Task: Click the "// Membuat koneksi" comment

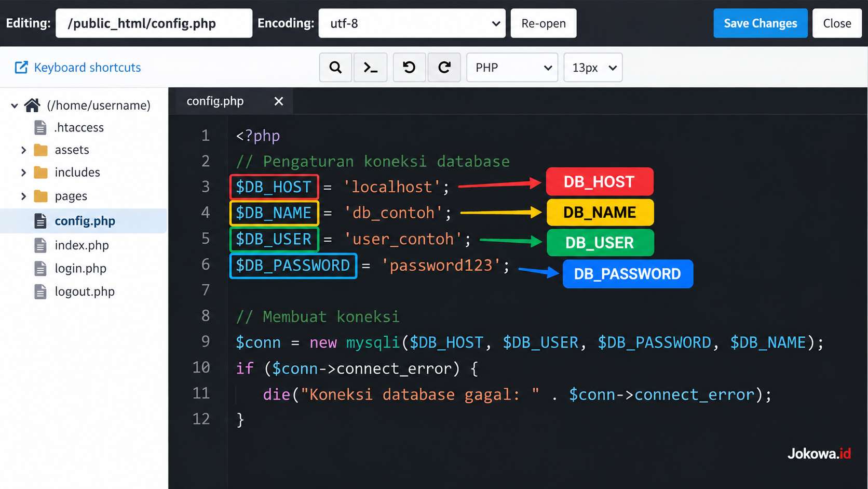Action: 318,317
